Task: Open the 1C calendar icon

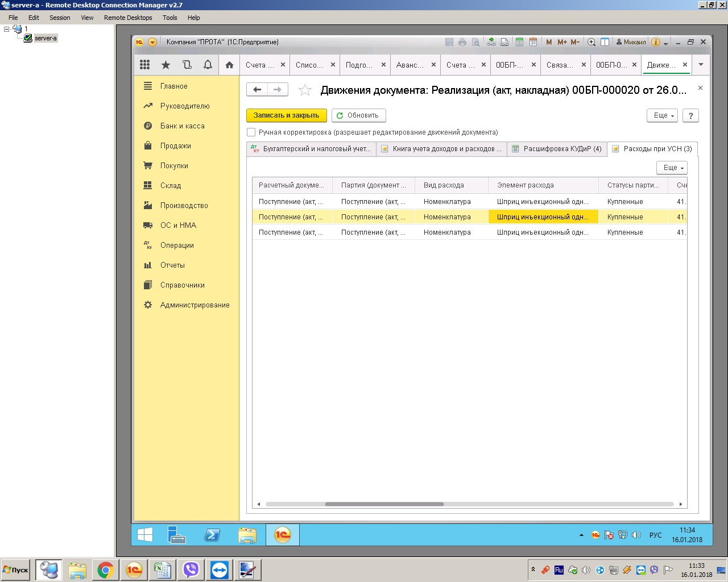Action: pyautogui.click(x=533, y=42)
